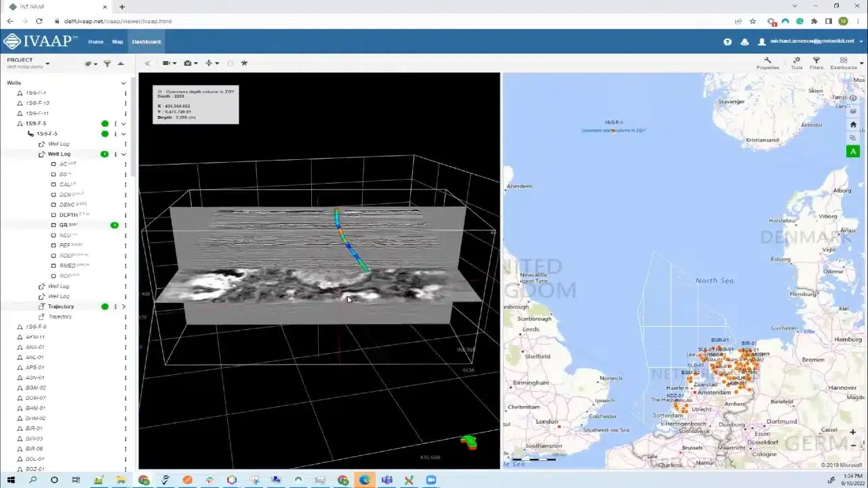Open the navigation mode dropdown

click(x=212, y=63)
